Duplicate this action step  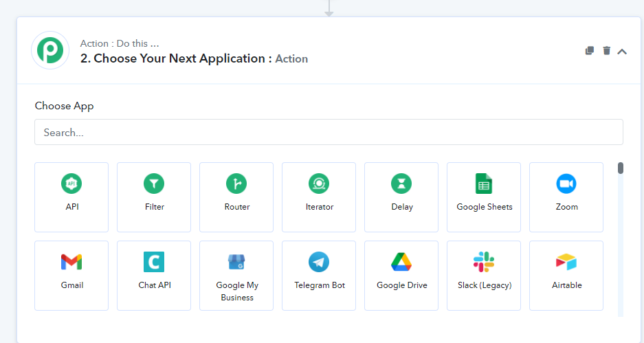(590, 51)
